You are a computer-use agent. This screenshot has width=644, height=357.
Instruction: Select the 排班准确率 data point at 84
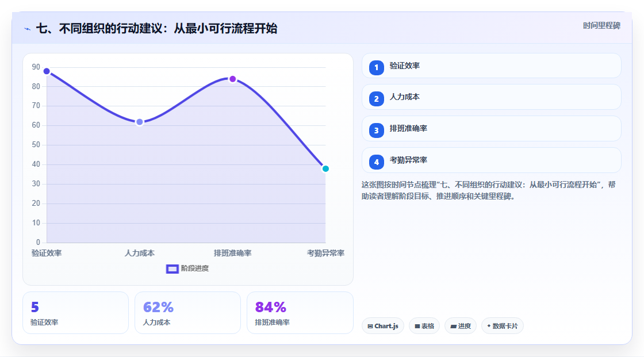pos(232,79)
